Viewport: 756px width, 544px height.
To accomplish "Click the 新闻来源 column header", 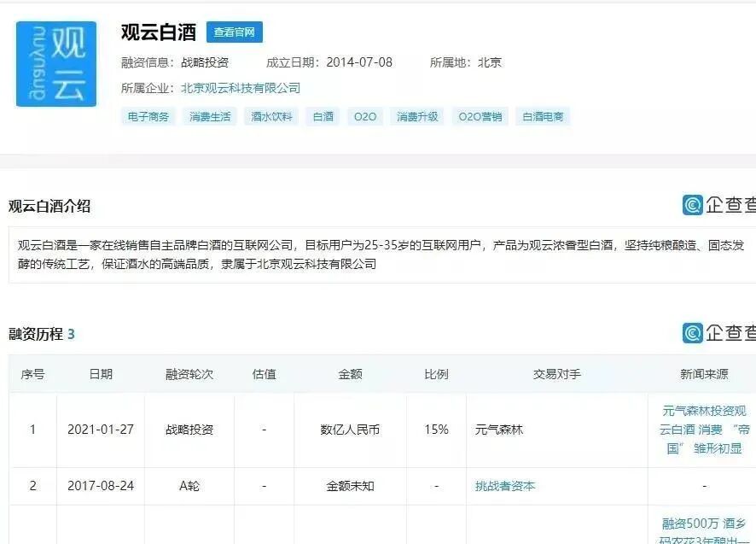I will tap(704, 374).
